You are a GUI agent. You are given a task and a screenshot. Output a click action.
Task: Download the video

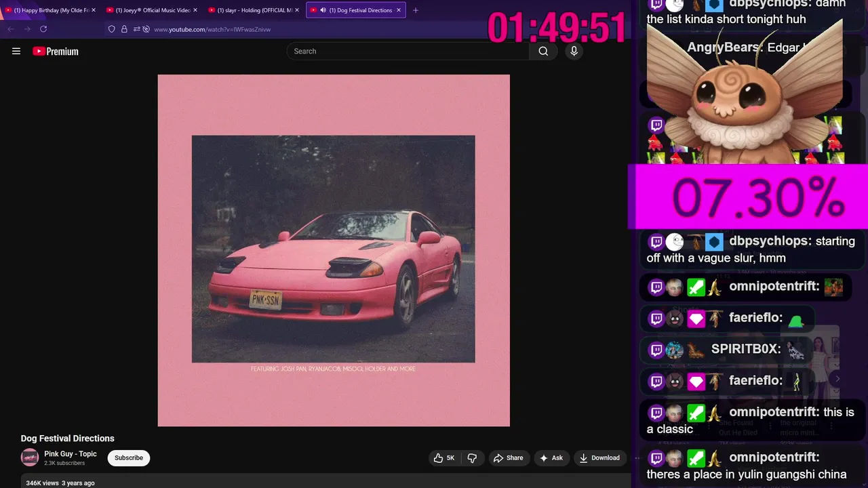coord(599,458)
